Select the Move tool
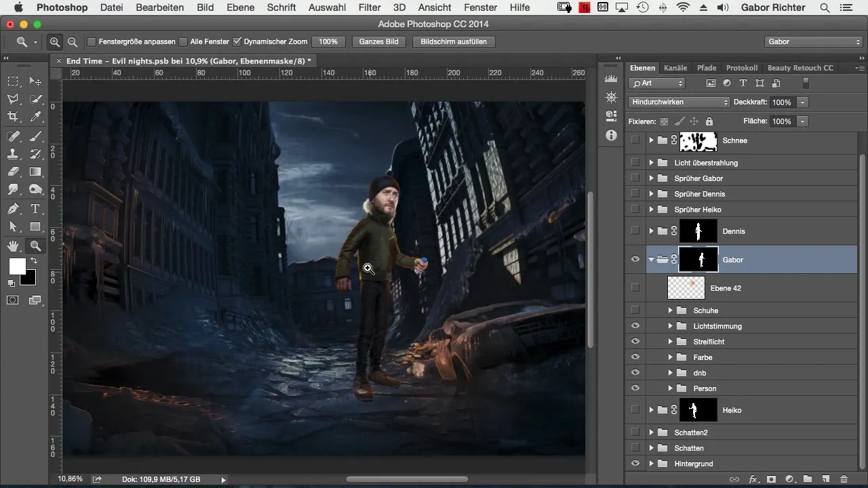This screenshot has height=488, width=868. click(35, 81)
